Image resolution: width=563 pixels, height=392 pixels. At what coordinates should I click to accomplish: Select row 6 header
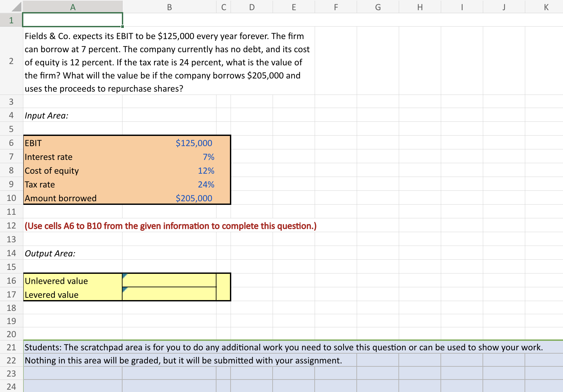[11, 143]
